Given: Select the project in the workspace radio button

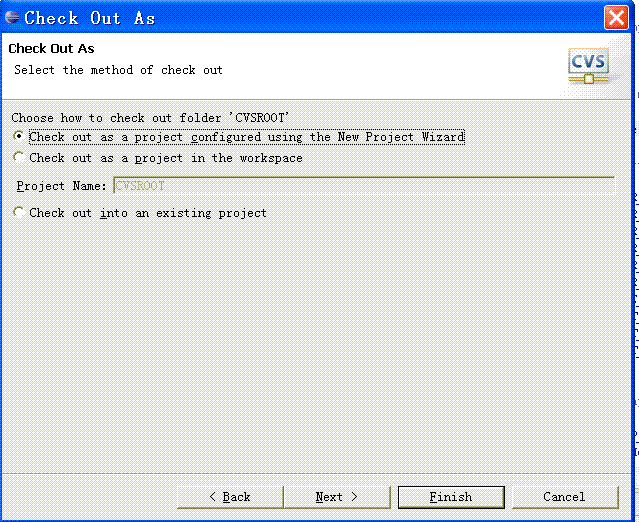Looking at the screenshot, I should [x=19, y=157].
